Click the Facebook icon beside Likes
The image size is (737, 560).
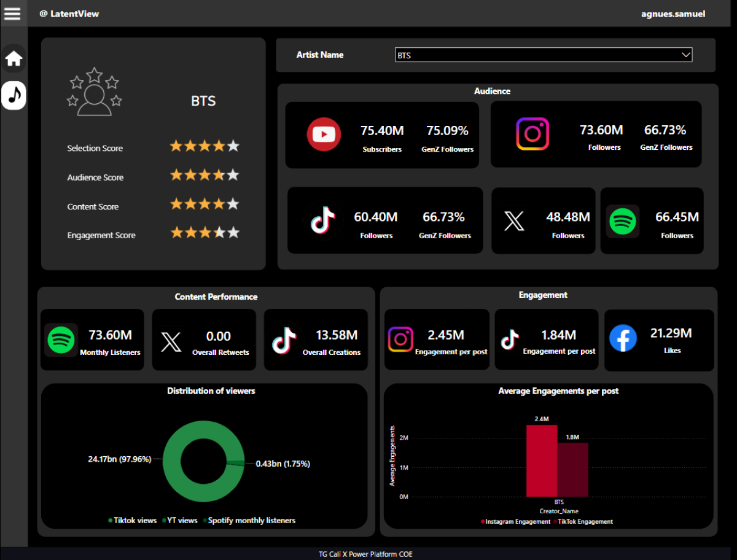[x=623, y=338]
